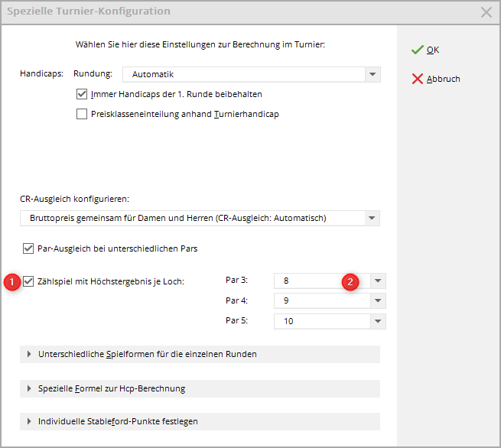The image size is (501, 448).
Task: Toggle Par-Ausgleich bei unterschiedlichen Pars
Action: tap(29, 248)
